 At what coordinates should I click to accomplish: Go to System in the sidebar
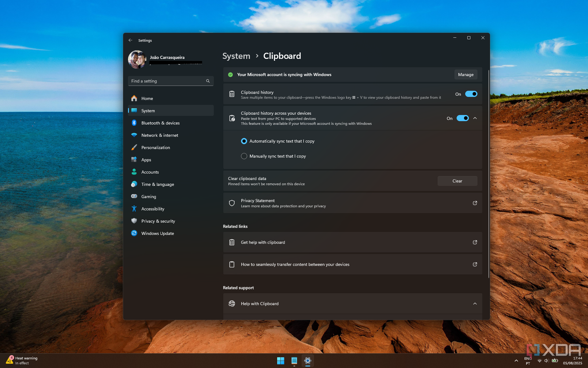tap(171, 110)
